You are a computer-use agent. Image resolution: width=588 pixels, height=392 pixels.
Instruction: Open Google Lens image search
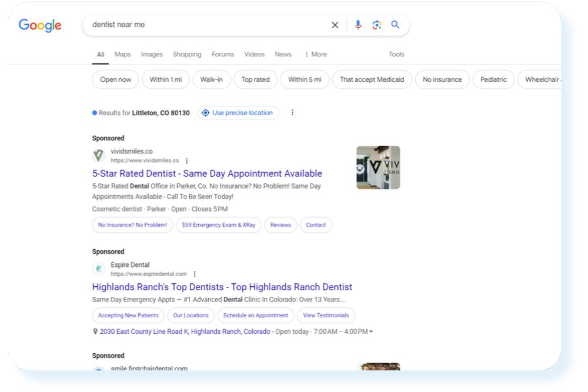[377, 25]
